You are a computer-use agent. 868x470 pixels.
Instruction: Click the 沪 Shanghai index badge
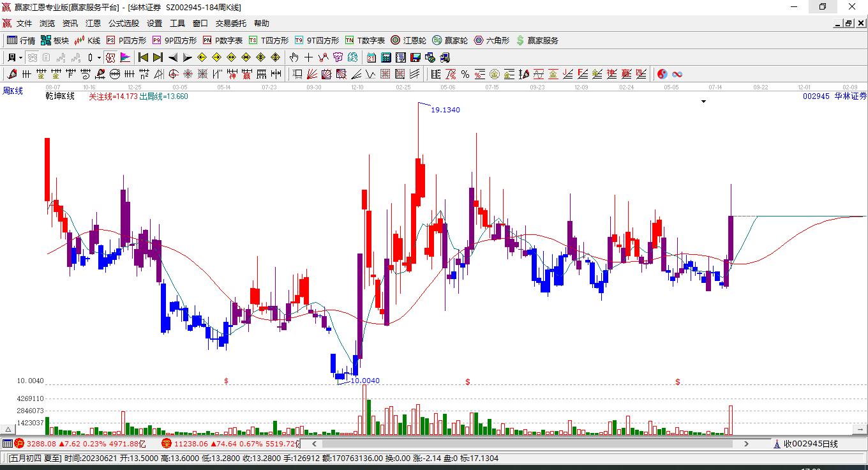pyautogui.click(x=19, y=443)
